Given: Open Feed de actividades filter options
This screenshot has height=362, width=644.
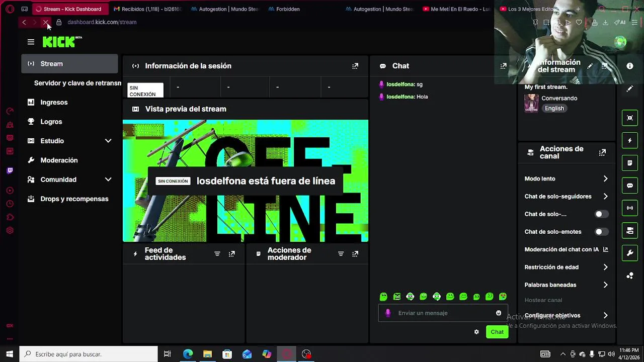Looking at the screenshot, I should 217,254.
